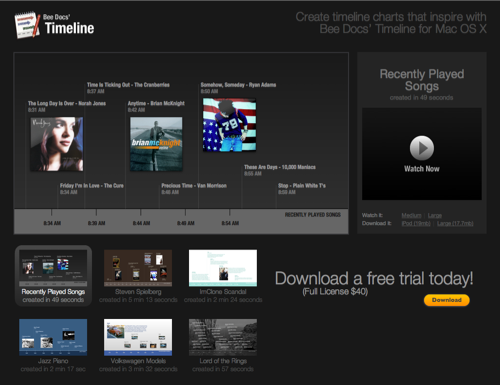The height and width of the screenshot is (385, 500).
Task: Click the 'Recently Played Songs' panel heading
Action: (422, 80)
